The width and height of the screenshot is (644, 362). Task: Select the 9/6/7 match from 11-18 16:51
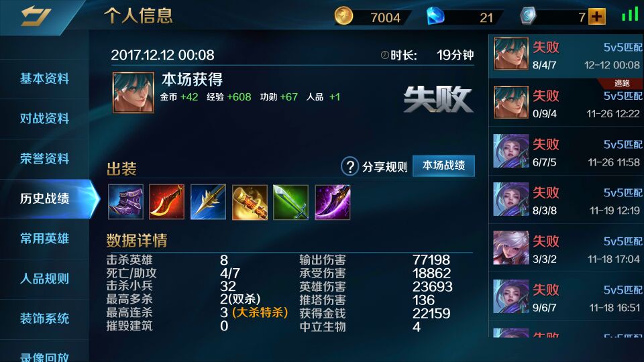pyautogui.click(x=566, y=296)
